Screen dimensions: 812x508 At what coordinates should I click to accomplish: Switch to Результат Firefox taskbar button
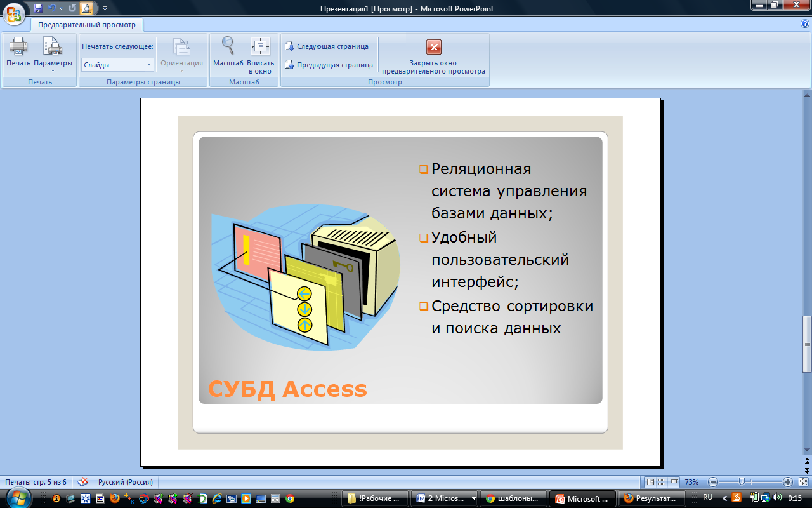(x=652, y=498)
